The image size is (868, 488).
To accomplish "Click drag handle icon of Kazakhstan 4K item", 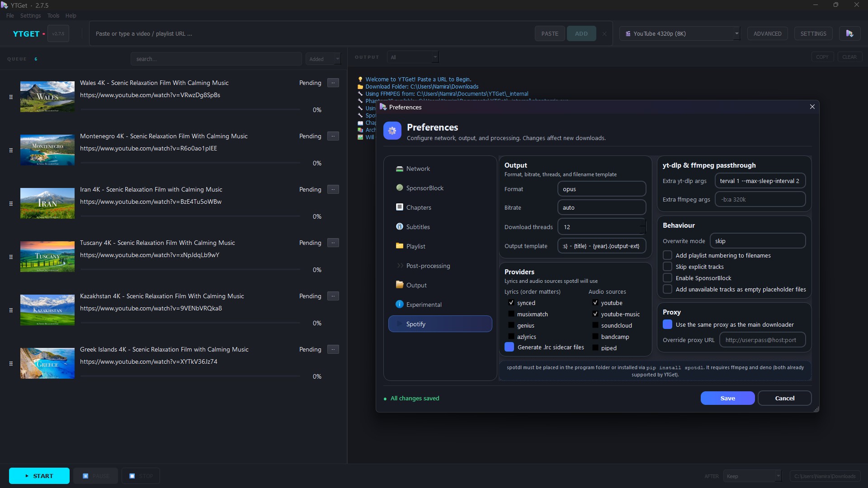I will pos(11,310).
